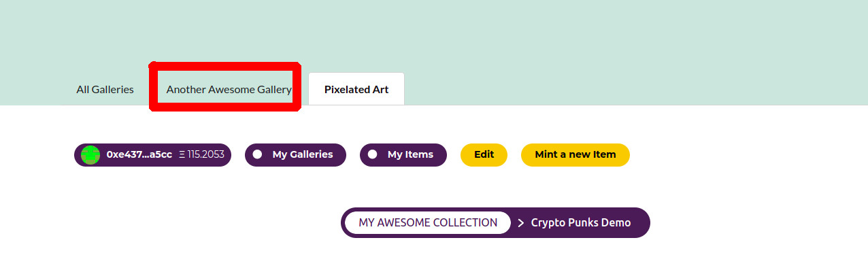
Task: Click wallet address 0xe437...a5cc
Action: [x=139, y=154]
